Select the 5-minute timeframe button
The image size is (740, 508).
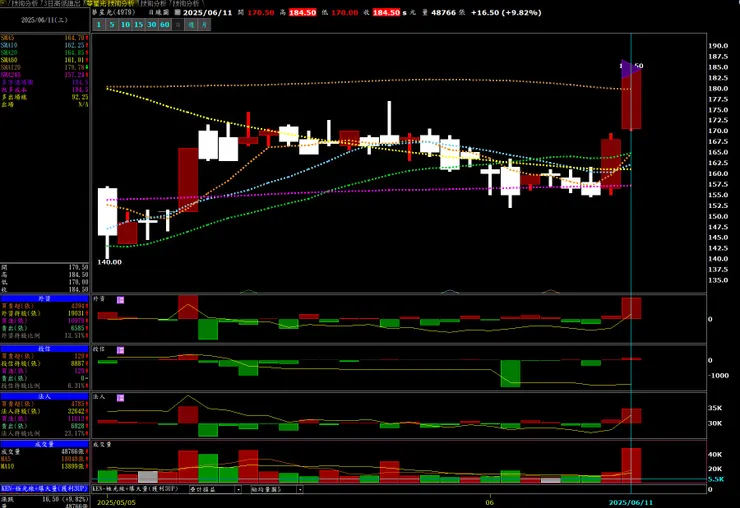tap(112, 25)
